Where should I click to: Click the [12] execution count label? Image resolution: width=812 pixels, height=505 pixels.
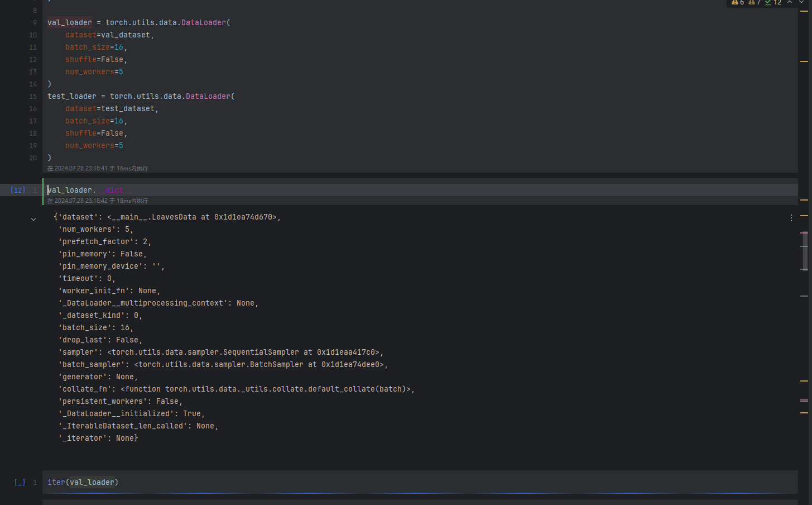tap(18, 190)
